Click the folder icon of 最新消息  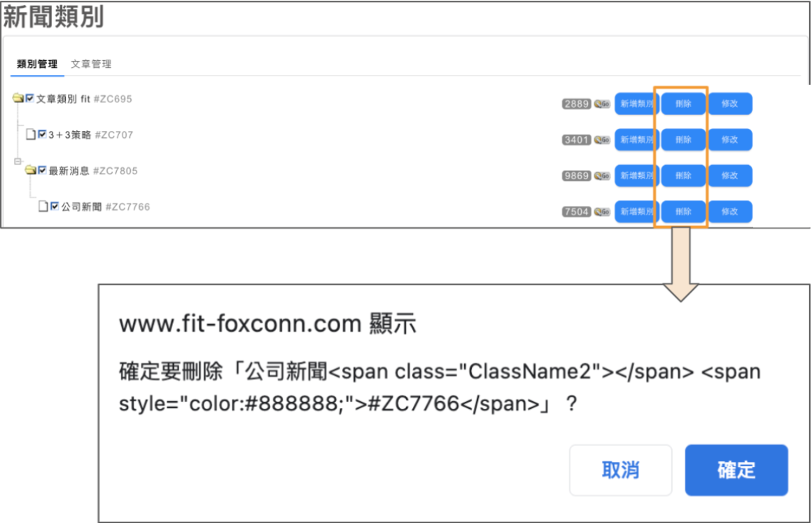[x=31, y=170]
